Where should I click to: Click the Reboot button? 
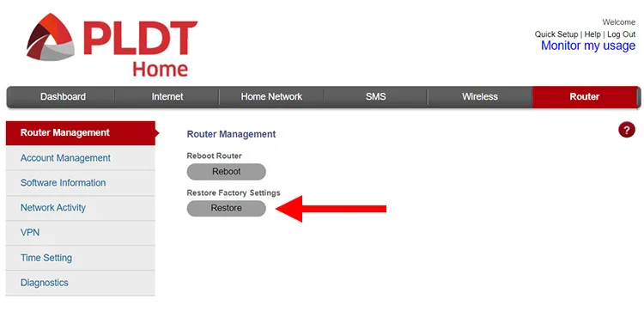click(x=227, y=172)
